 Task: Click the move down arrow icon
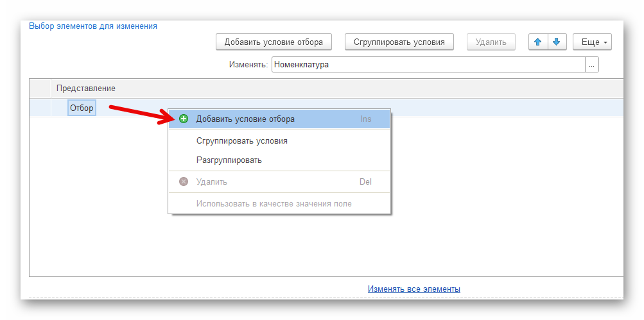tap(557, 42)
